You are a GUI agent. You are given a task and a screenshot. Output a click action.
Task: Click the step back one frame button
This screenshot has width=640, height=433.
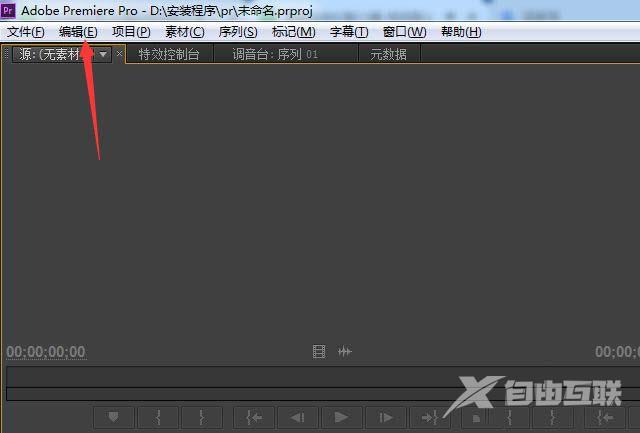point(298,417)
